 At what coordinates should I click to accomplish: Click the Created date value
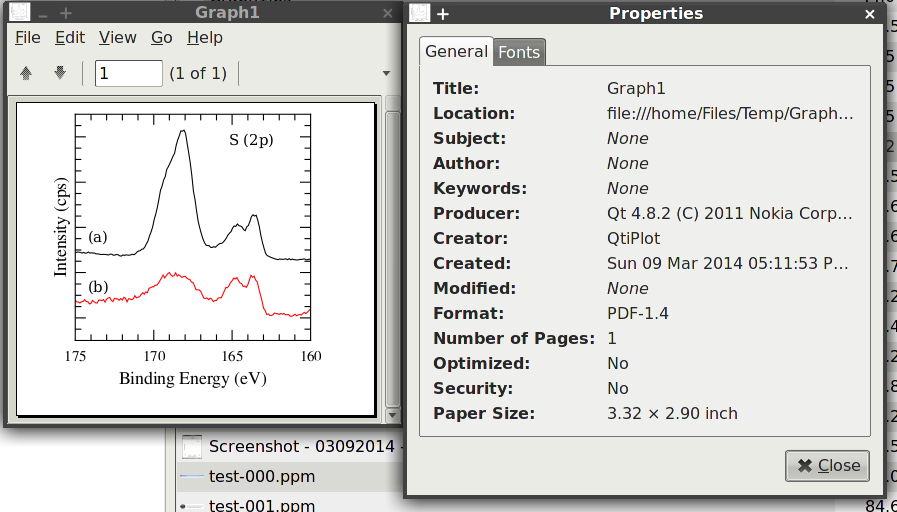click(728, 264)
